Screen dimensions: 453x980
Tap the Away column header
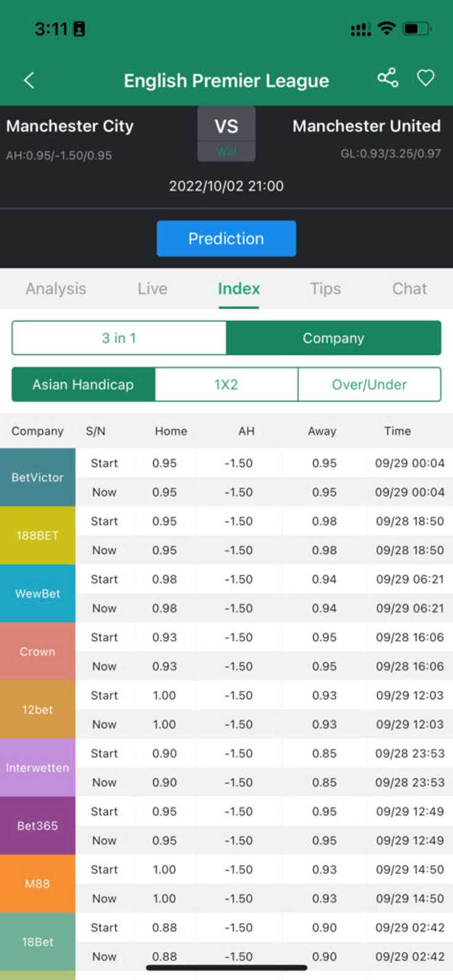point(322,431)
